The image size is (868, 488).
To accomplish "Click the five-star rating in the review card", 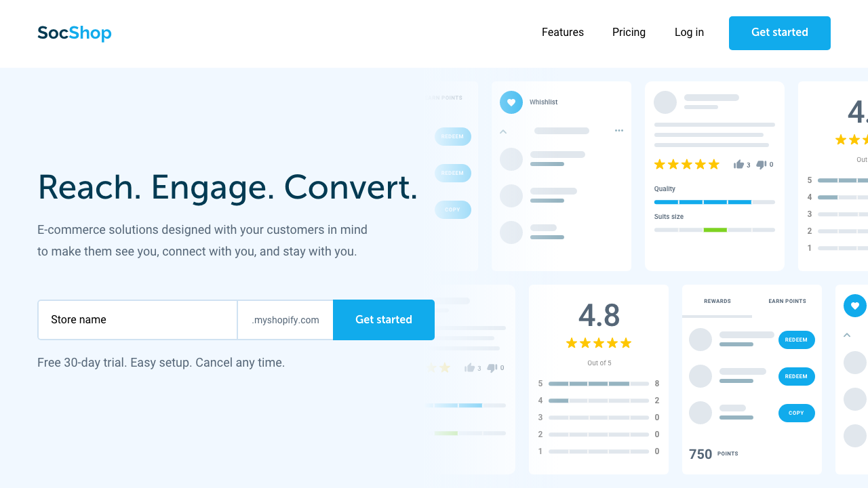I will [x=686, y=164].
